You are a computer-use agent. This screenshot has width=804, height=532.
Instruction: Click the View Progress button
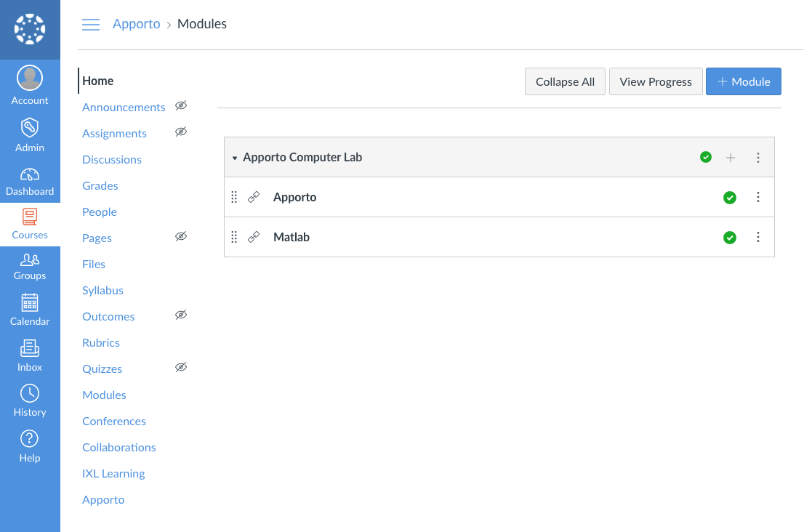[656, 81]
